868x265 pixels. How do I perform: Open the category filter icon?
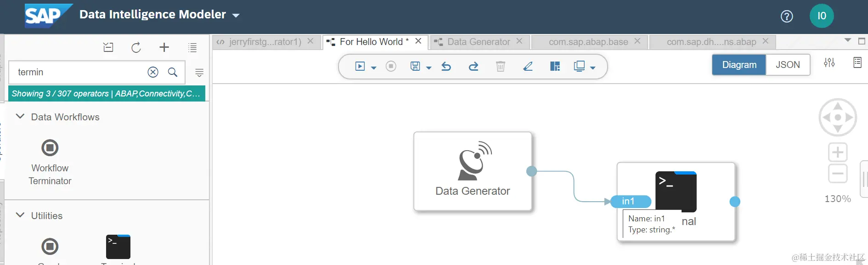click(199, 73)
